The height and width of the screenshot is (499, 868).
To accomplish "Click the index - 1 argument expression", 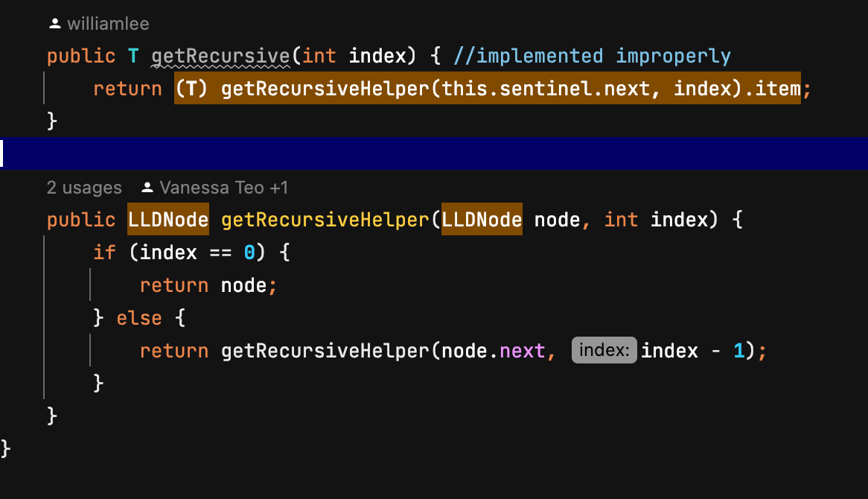I will coord(694,351).
